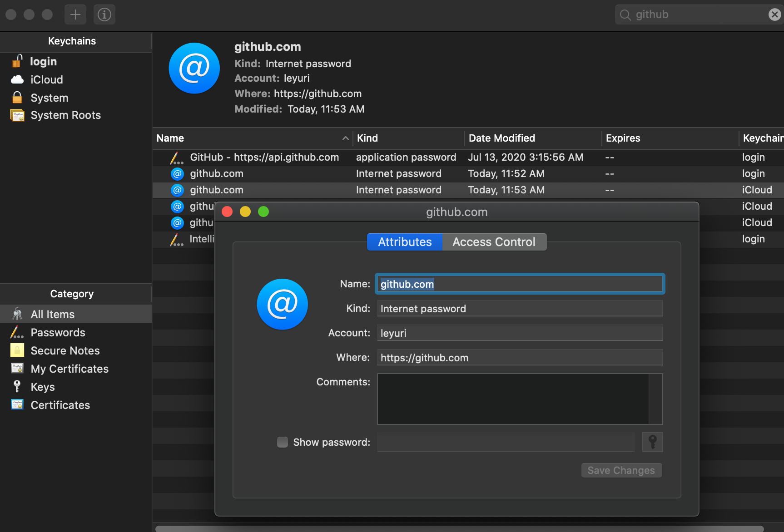The height and width of the screenshot is (532, 784).
Task: Switch to the Attributes tab
Action: 405,242
